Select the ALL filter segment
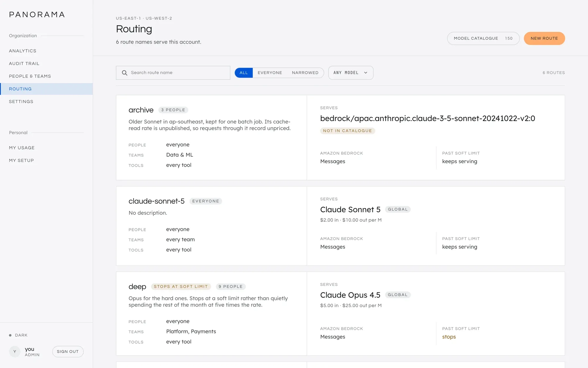The width and height of the screenshot is (588, 368). pyautogui.click(x=244, y=73)
